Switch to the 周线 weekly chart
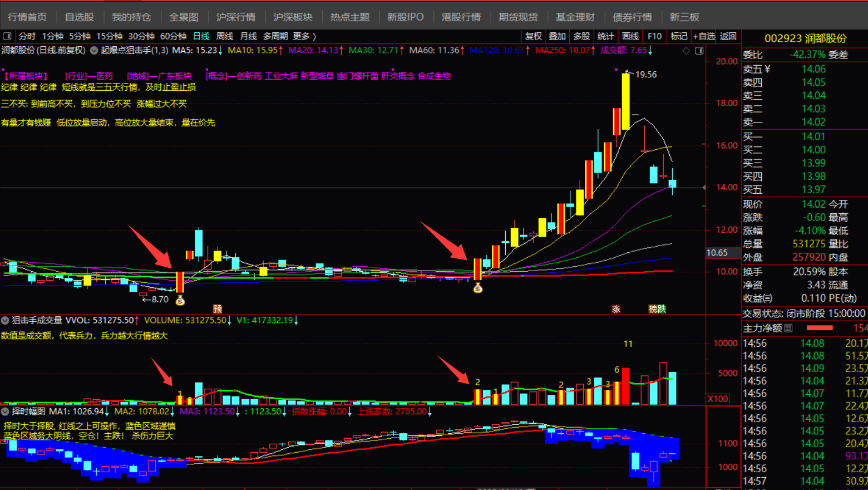Image resolution: width=868 pixels, height=490 pixels. point(224,36)
